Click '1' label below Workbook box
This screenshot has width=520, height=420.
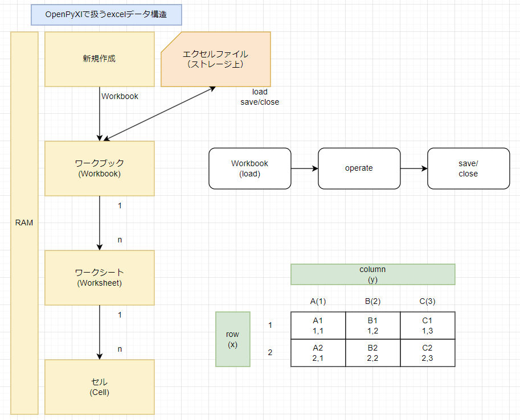[x=120, y=206]
